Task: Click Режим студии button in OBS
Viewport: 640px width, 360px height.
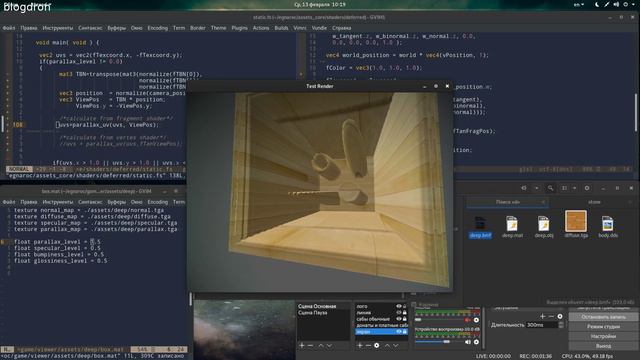Action: (x=603, y=327)
